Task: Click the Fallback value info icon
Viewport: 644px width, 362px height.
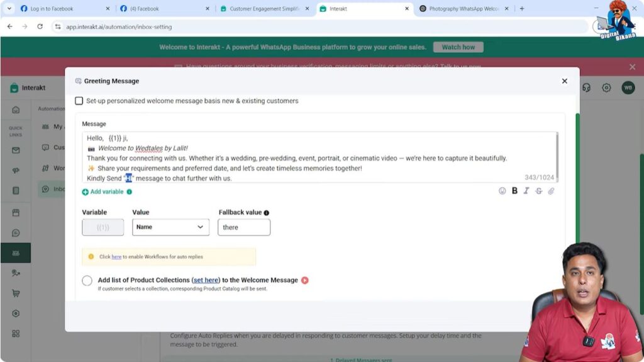Action: point(266,213)
